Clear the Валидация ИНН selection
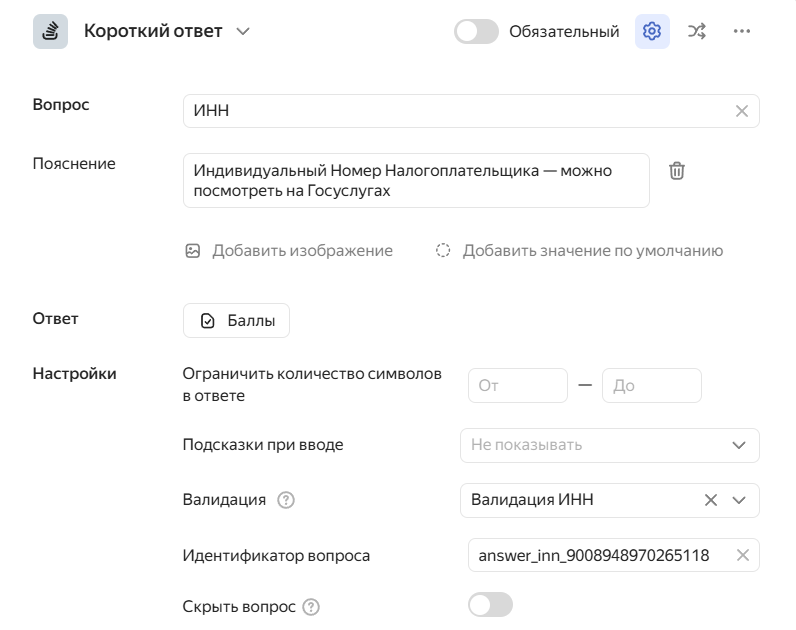 pos(711,500)
